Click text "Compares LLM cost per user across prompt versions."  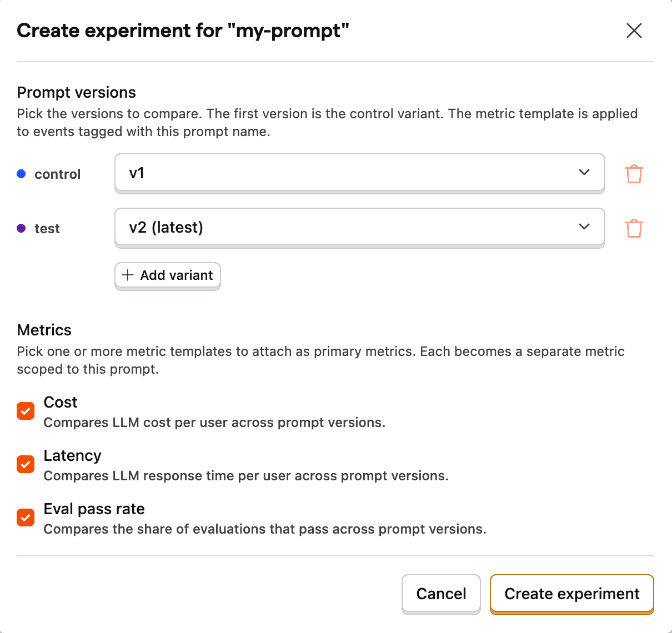[x=214, y=423]
